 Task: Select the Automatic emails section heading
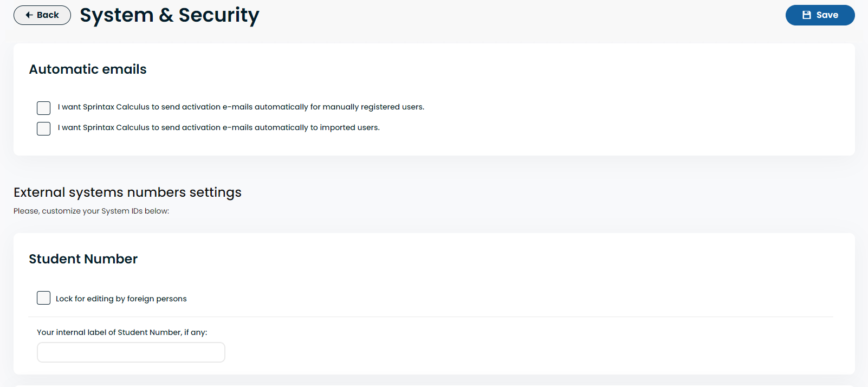click(88, 69)
